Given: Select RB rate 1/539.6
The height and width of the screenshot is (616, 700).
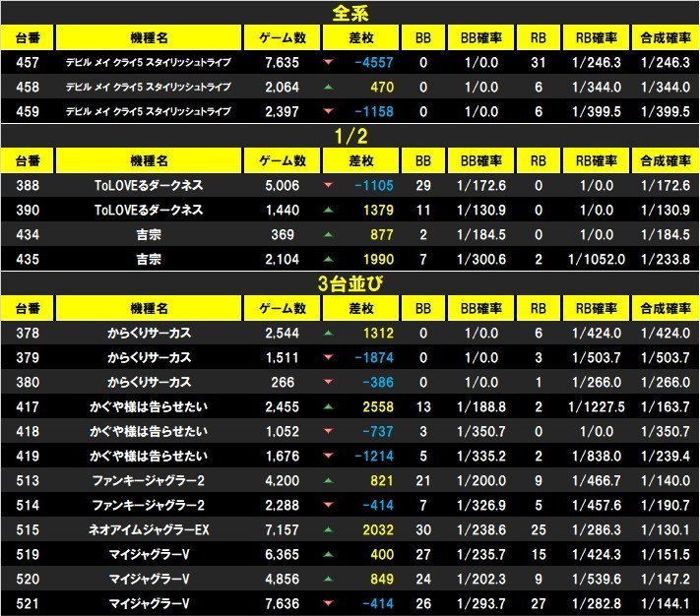Looking at the screenshot, I should tap(597, 579).
